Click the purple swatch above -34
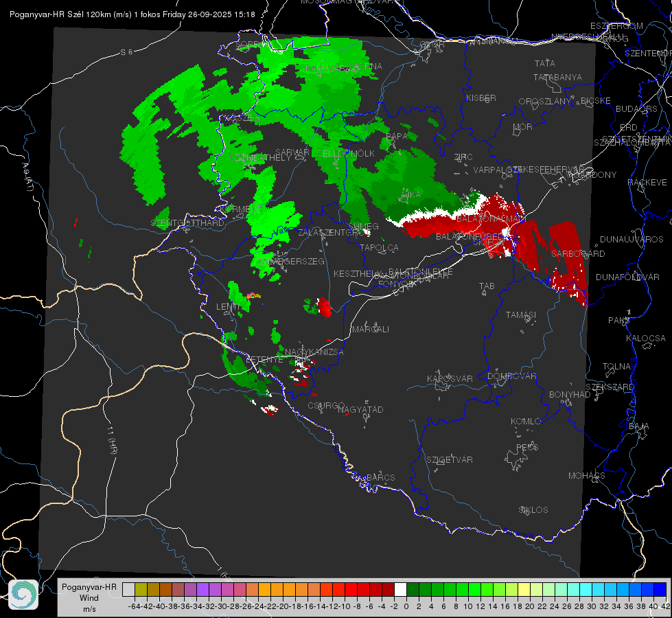 pos(202,589)
